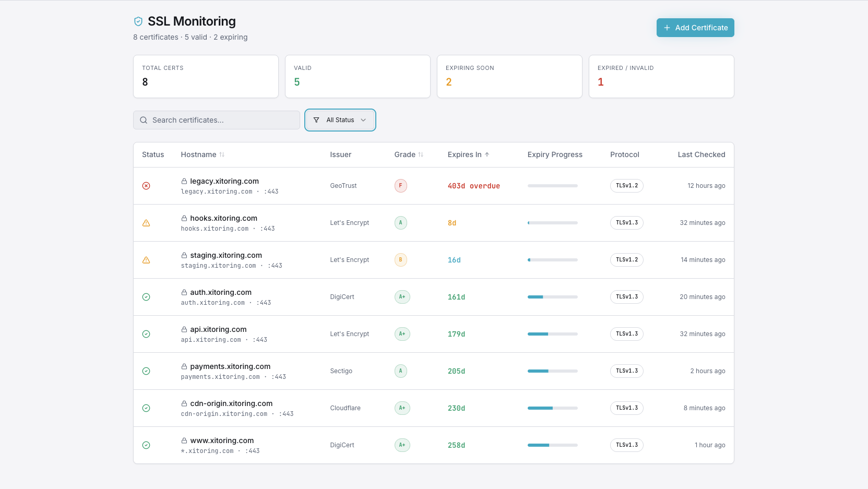Open the cdn-origin.xitoring.com certificate row

pos(231,403)
